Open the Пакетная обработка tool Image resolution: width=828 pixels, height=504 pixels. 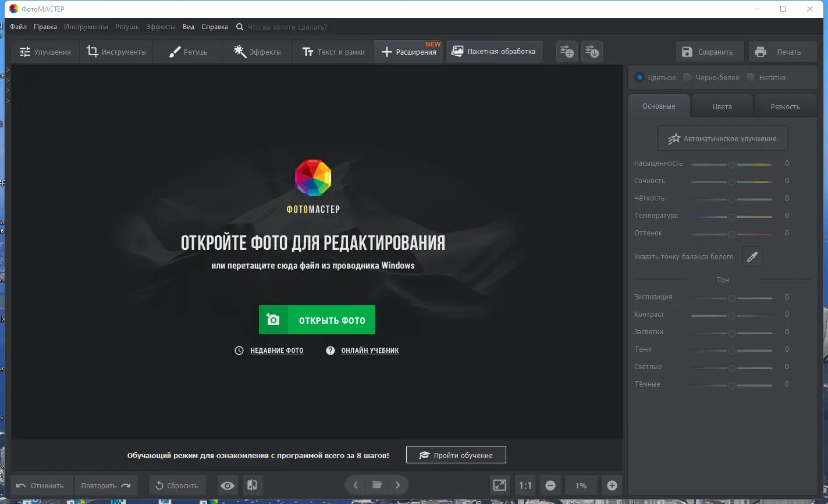click(494, 51)
